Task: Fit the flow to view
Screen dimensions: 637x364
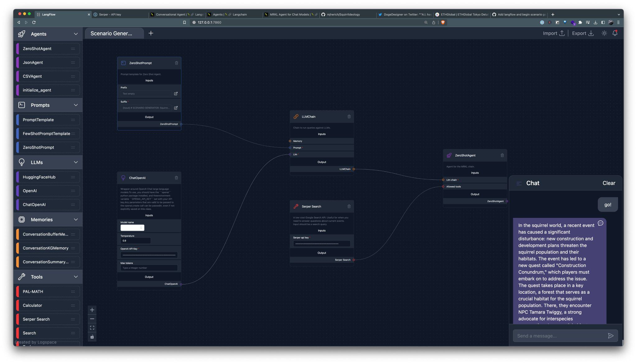Action: 92,328
